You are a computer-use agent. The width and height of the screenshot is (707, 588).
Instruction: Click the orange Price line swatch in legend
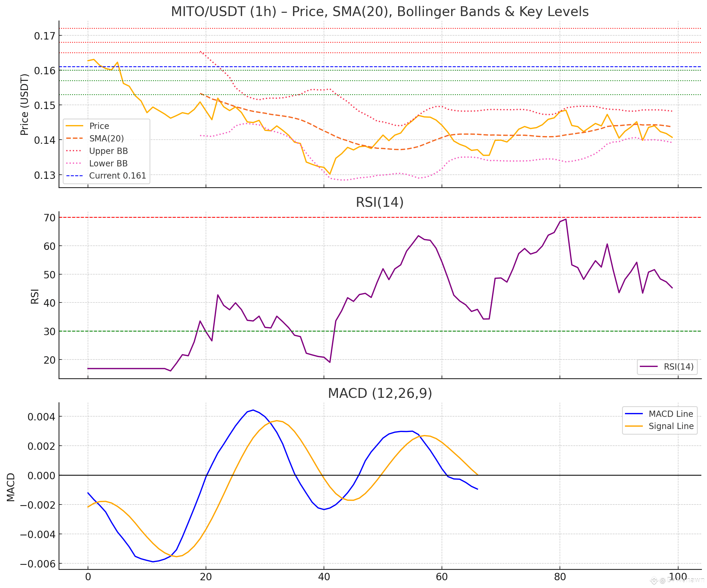tap(74, 126)
